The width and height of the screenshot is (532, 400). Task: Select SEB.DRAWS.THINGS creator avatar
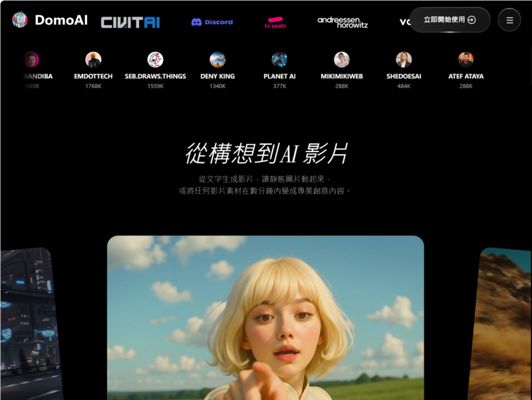(x=155, y=60)
